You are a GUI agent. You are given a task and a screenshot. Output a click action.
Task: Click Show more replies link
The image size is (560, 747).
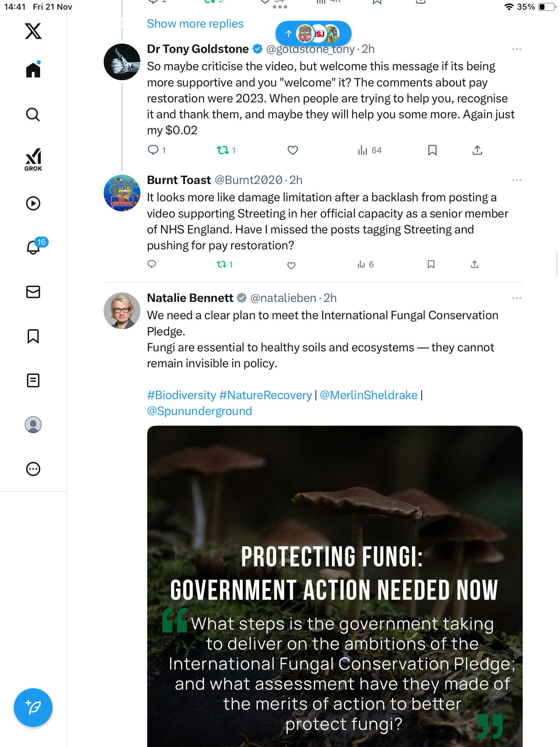point(195,24)
